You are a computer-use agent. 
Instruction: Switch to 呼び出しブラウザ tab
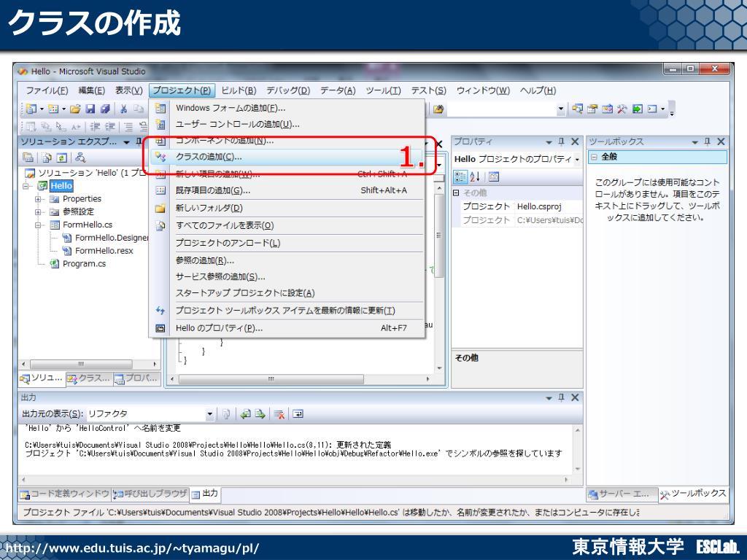click(x=150, y=494)
